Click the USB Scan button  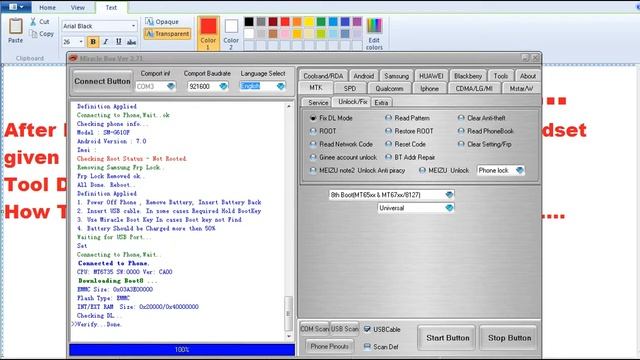pyautogui.click(x=344, y=329)
